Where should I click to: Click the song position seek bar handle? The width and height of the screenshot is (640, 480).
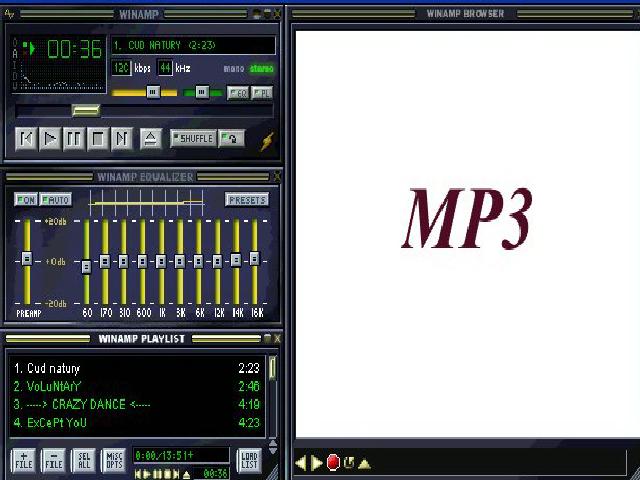tap(86, 110)
